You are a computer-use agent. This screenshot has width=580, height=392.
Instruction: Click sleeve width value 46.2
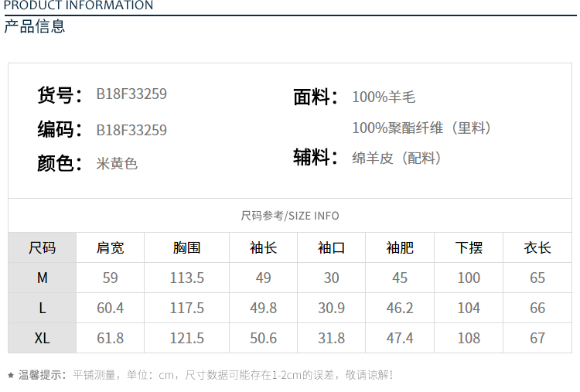click(400, 308)
